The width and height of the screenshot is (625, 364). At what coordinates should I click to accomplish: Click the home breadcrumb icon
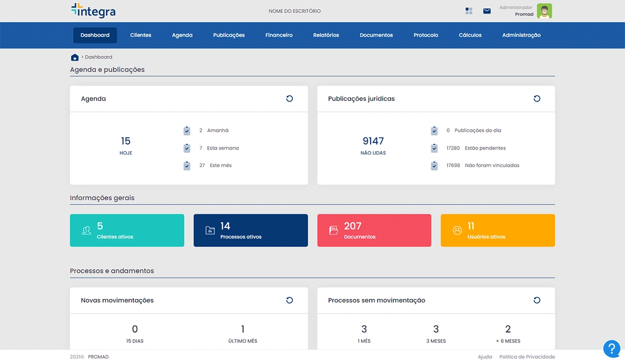pyautogui.click(x=74, y=57)
